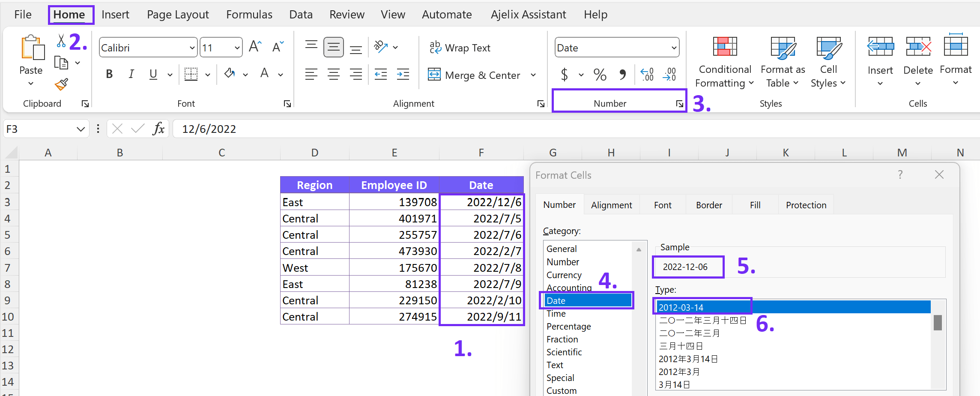
Task: Open the Font Color swatch menu
Action: (281, 74)
